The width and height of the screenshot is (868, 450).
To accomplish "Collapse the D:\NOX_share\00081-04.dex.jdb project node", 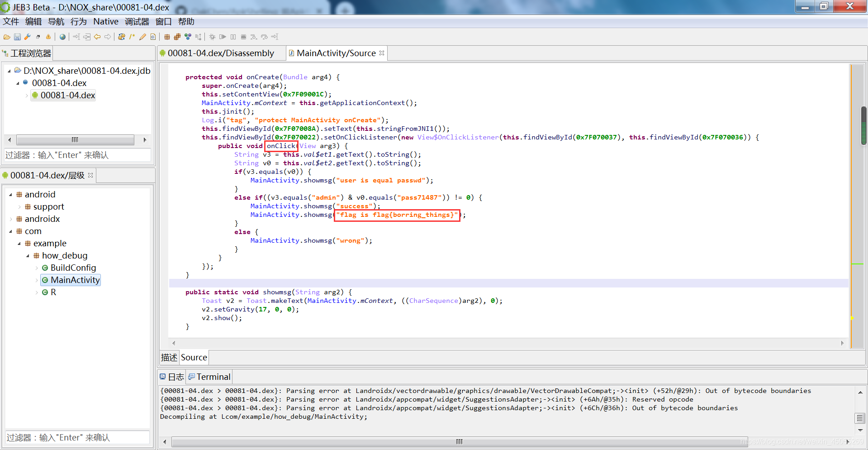I will (9, 71).
